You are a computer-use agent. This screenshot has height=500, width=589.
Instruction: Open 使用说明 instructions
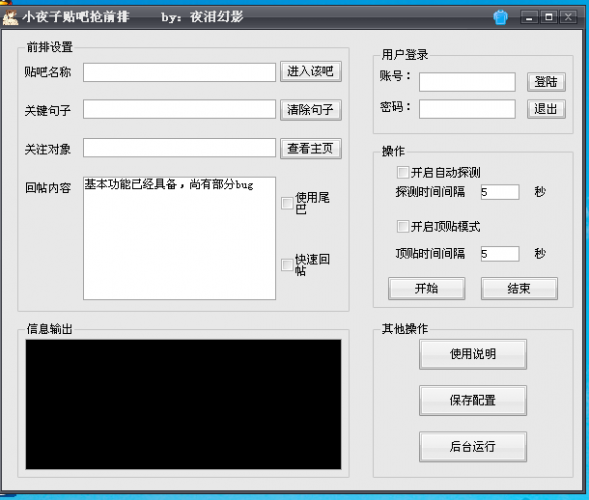[x=473, y=354]
